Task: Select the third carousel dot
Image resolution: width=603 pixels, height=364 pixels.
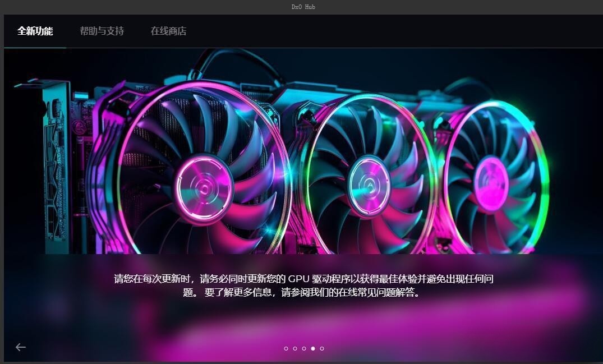Action: click(x=303, y=348)
